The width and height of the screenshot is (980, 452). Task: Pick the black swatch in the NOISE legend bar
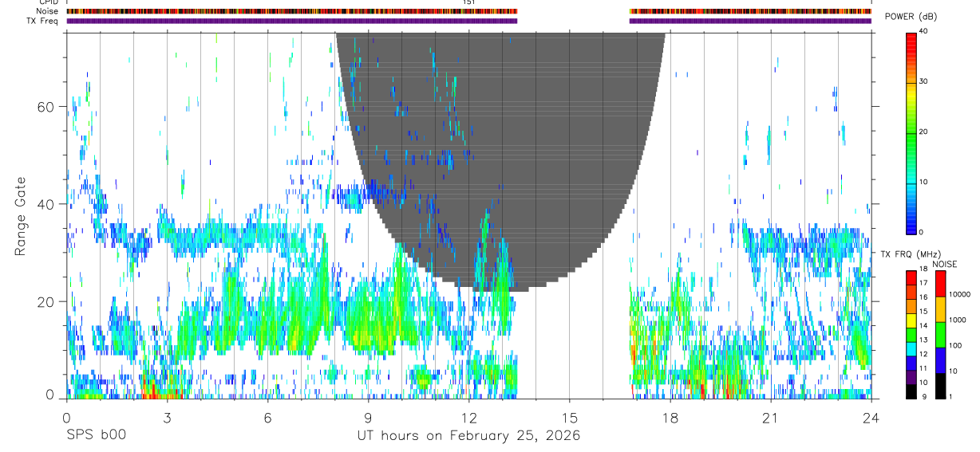[x=940, y=386]
